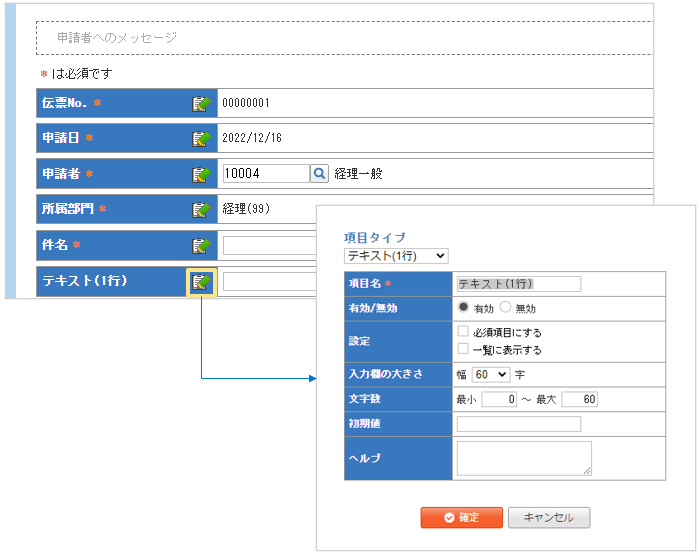Open the edit icon beside 申請日
Viewport: 699px width, 554px height.
pos(201,138)
